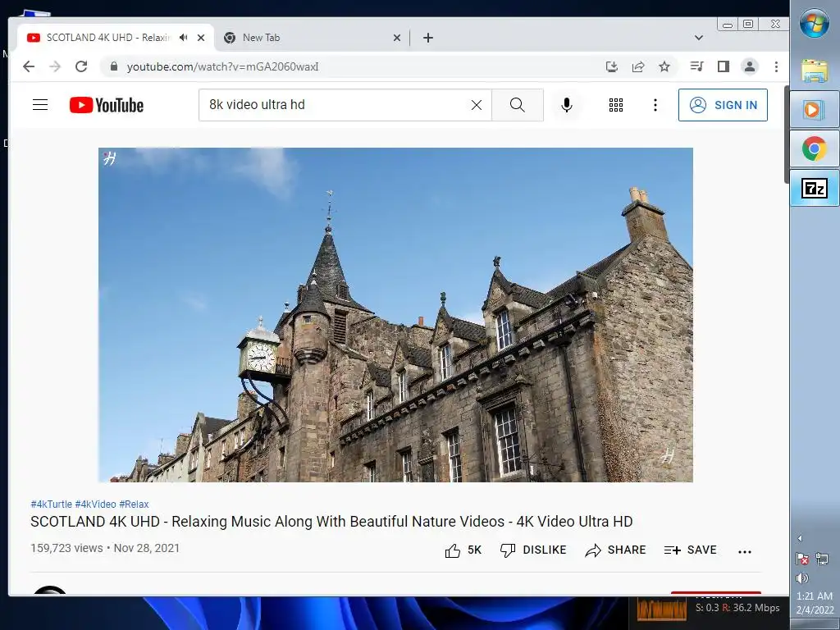This screenshot has width=840, height=630.
Task: Bookmark this page with the star icon
Action: [x=664, y=66]
